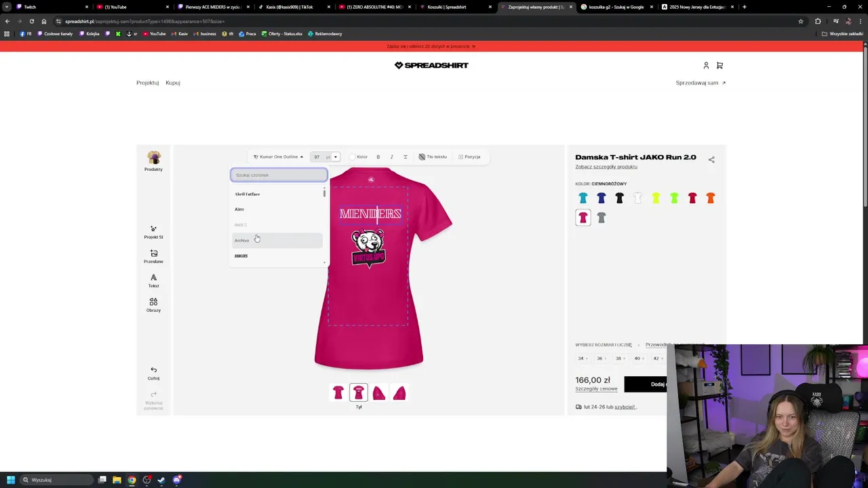Screen dimensions: 868x488
Task: Click the font search field
Action: point(279,175)
